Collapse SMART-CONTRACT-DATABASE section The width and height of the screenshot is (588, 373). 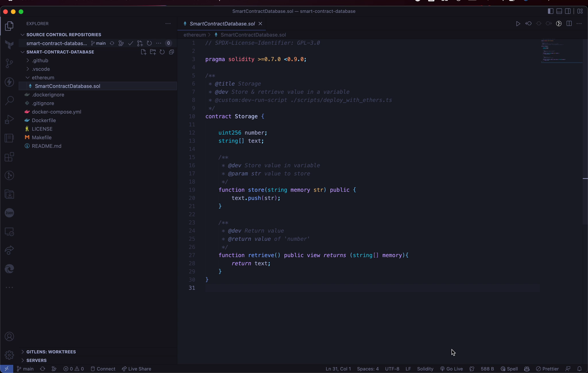pos(60,52)
